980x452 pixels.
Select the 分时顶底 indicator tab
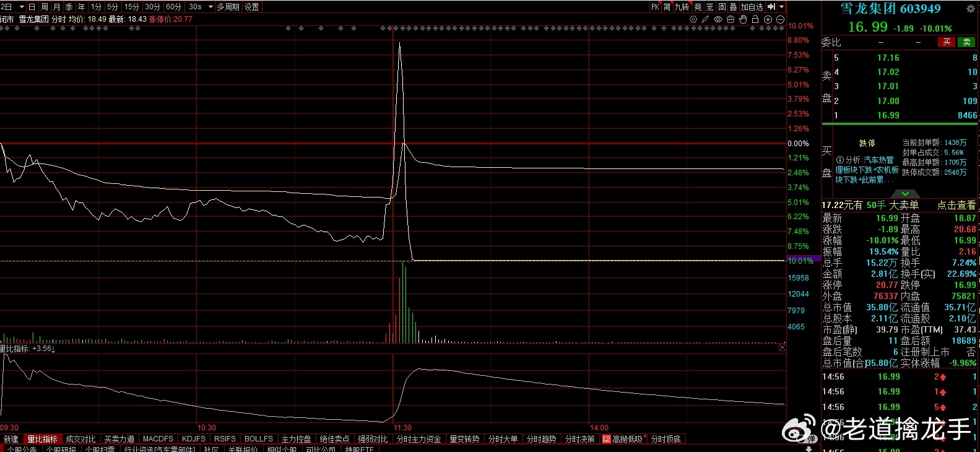click(666, 439)
